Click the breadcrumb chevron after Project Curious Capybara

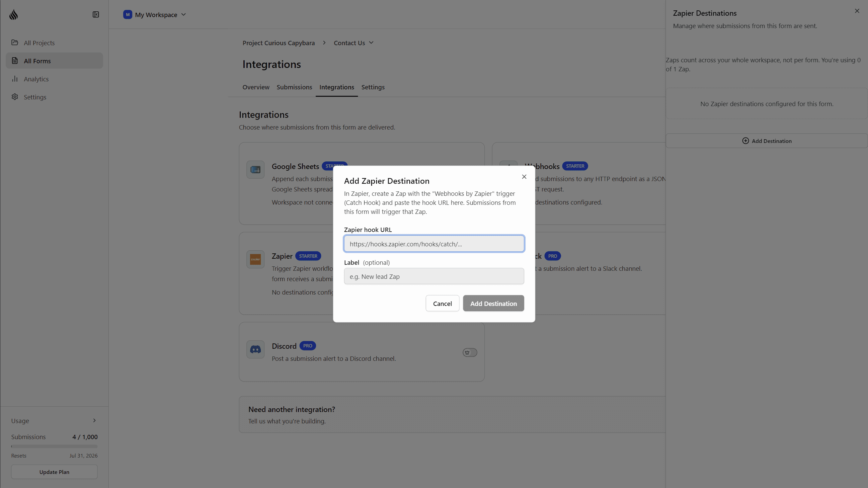click(324, 43)
